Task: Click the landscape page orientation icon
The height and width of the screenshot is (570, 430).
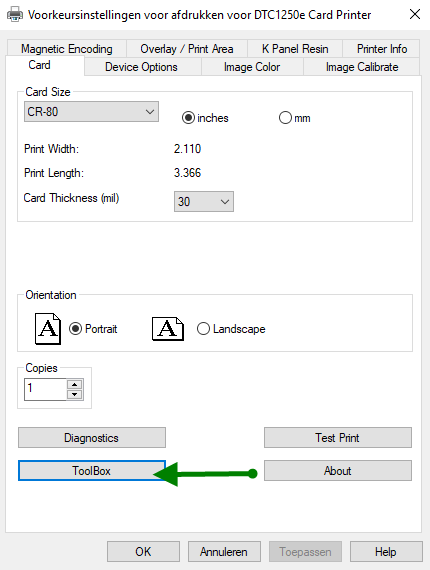Action: point(168,329)
